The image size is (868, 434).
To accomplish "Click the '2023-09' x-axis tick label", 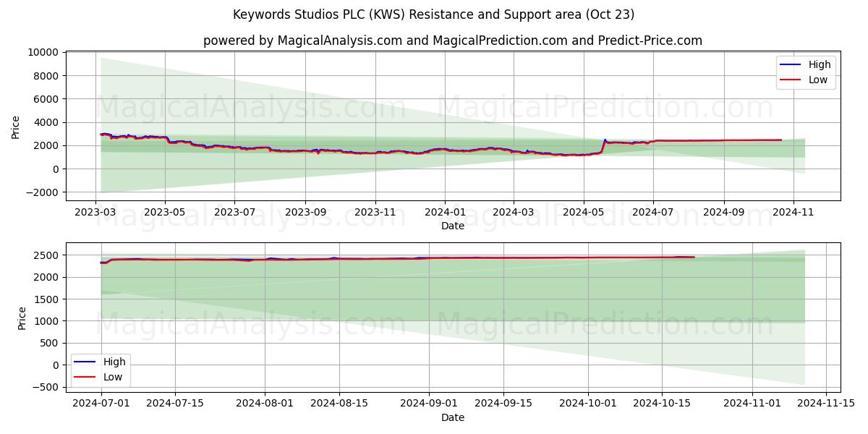I will click(305, 213).
